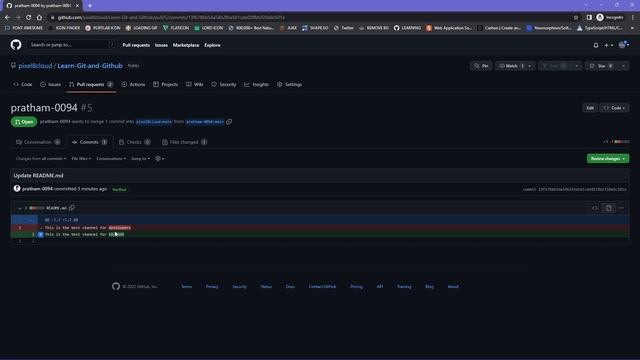Click the Pin repository button
The width and height of the screenshot is (640, 360).
point(481,66)
